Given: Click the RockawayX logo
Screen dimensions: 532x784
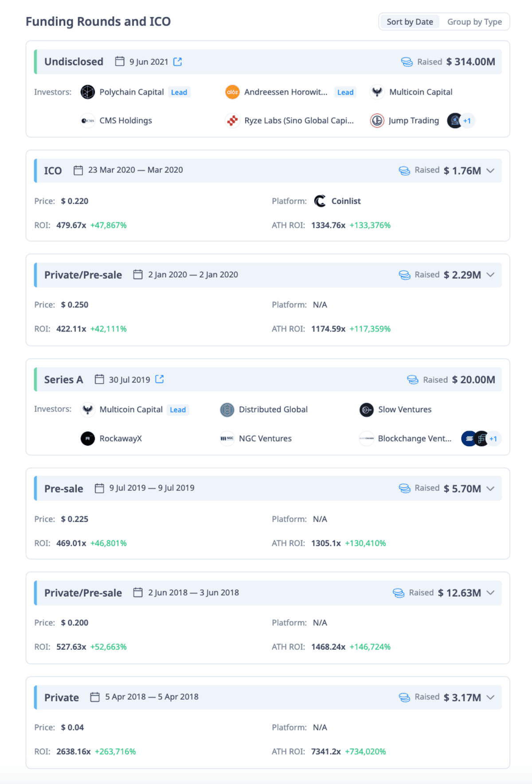Looking at the screenshot, I should [x=88, y=438].
